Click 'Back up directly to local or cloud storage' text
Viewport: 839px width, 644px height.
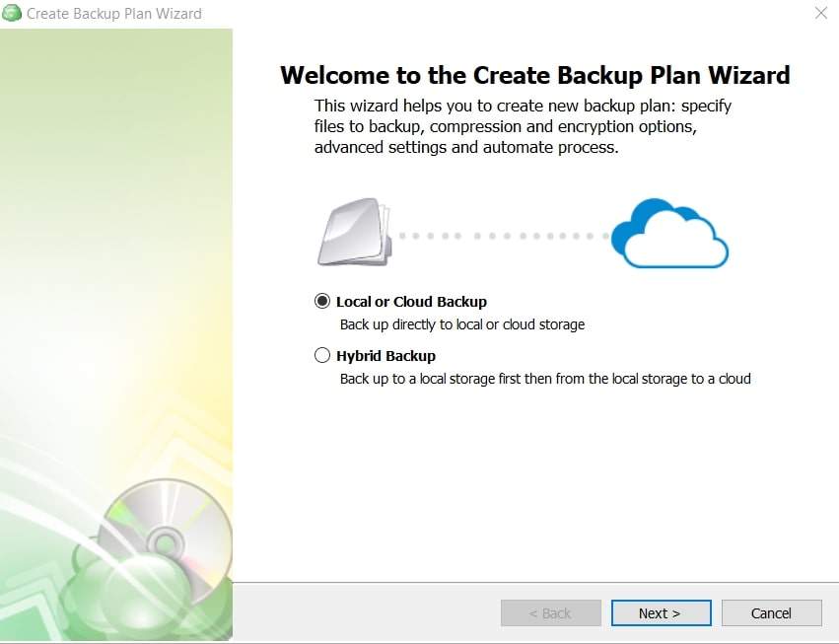(461, 324)
